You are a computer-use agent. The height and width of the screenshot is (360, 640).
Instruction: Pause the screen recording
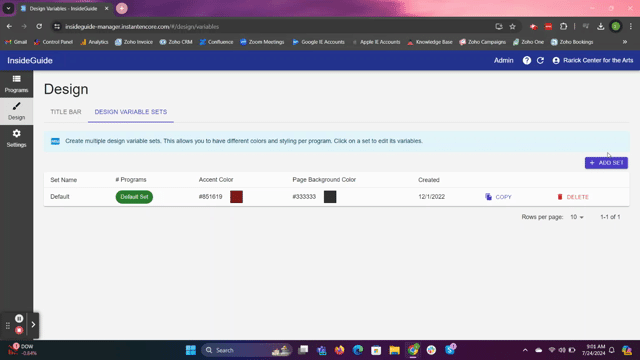19,318
